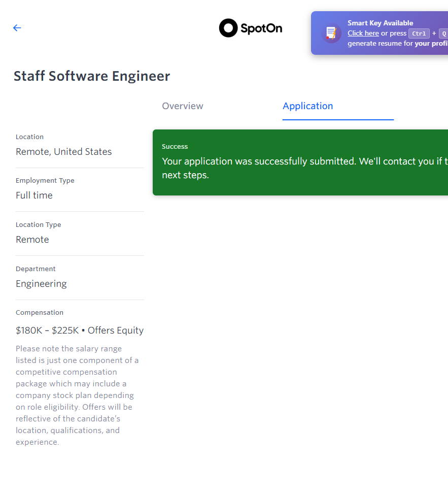
Task: Click the "Remote, United States" location value
Action: click(64, 152)
